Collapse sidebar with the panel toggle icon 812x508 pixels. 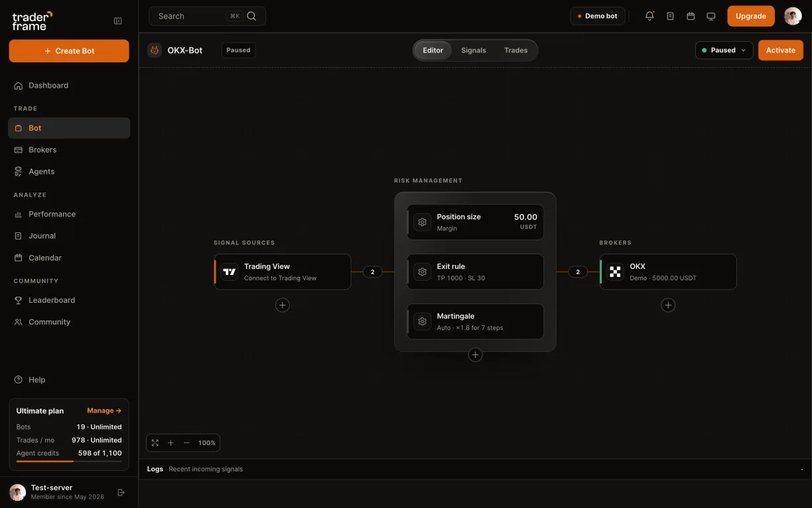click(118, 21)
